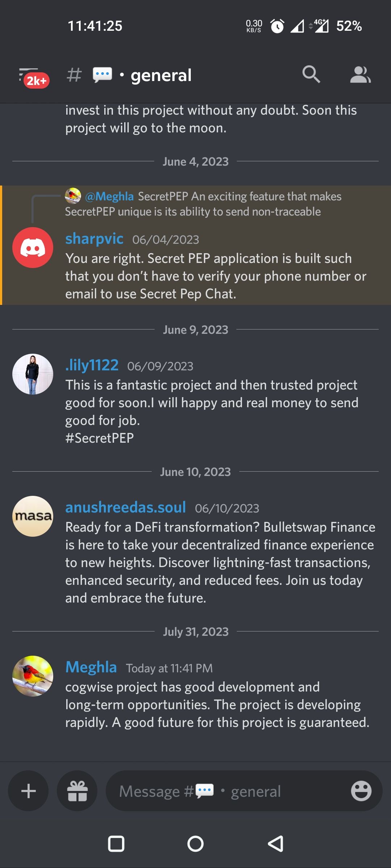View .lily1122's profile picture
The height and width of the screenshot is (868, 391).
pyautogui.click(x=33, y=374)
